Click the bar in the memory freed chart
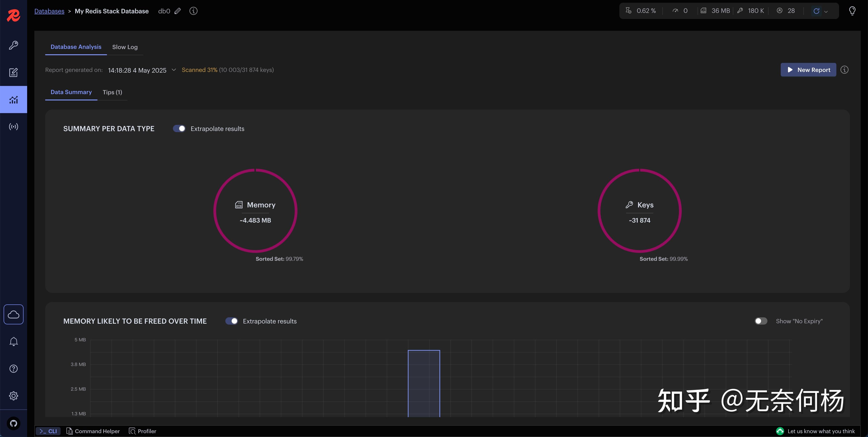 tap(424, 383)
